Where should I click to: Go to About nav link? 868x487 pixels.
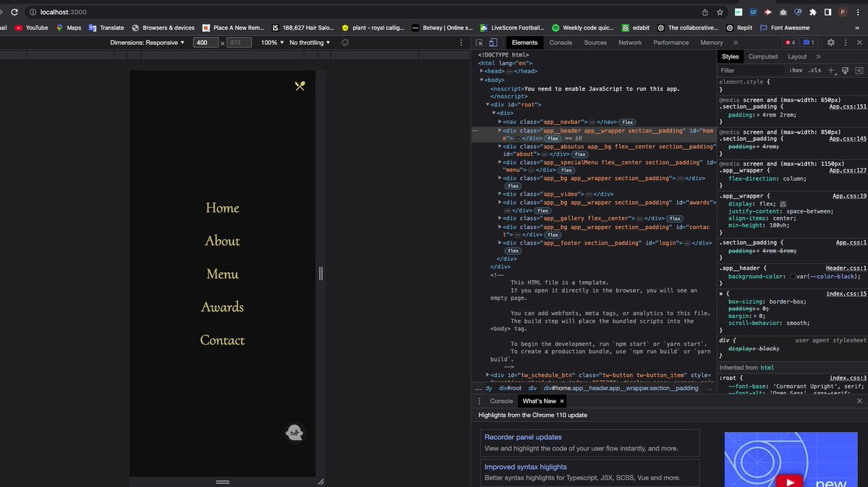pyautogui.click(x=222, y=241)
